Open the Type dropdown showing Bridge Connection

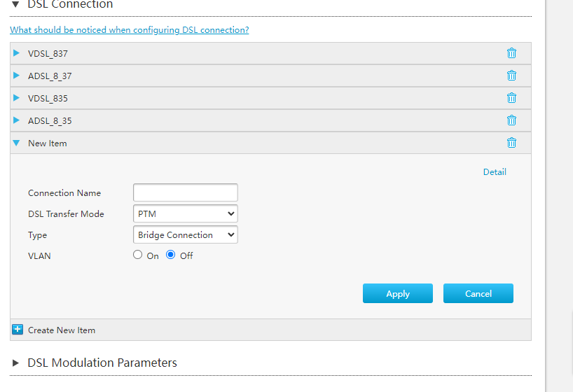coord(185,235)
